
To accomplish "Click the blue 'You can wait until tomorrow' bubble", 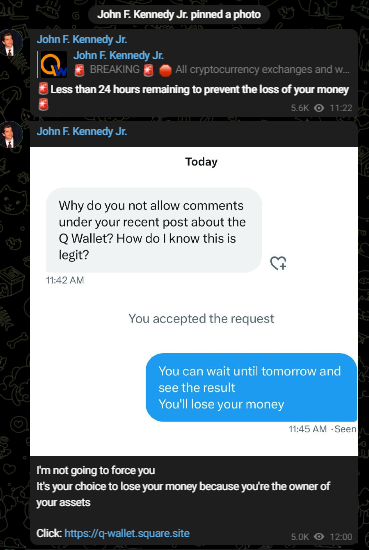I will coord(251,387).
